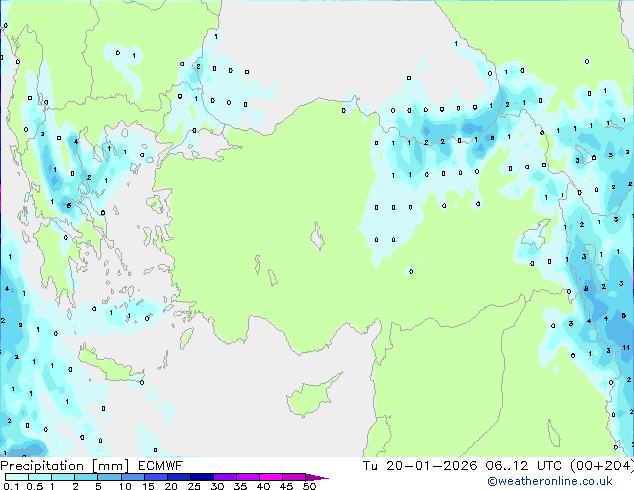Click the '06..12 UTC' time range
The height and width of the screenshot is (490, 634).
(524, 466)
